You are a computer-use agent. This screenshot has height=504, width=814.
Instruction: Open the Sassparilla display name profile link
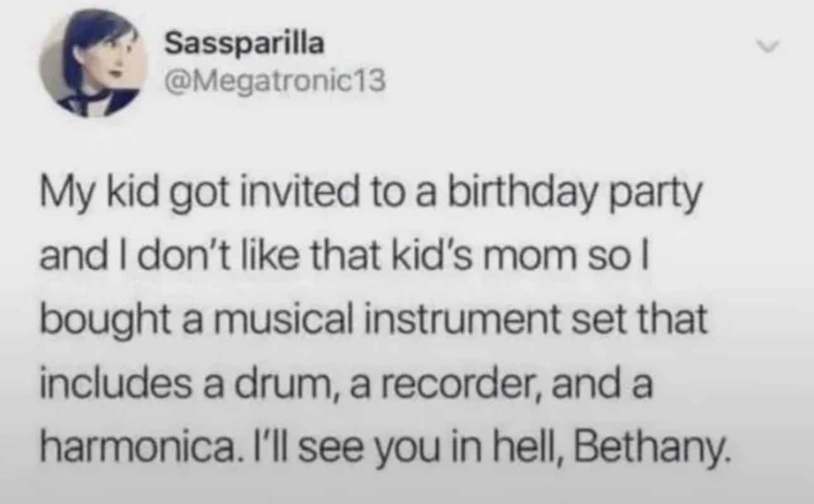tap(245, 44)
